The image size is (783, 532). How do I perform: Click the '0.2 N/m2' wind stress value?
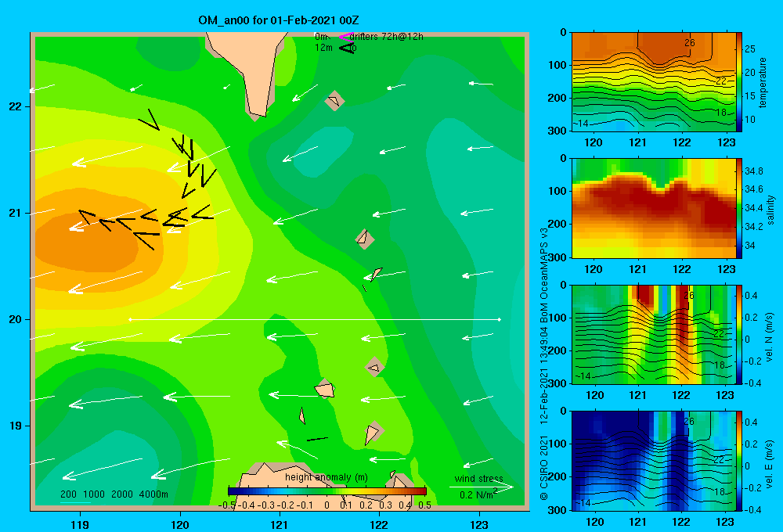[478, 494]
